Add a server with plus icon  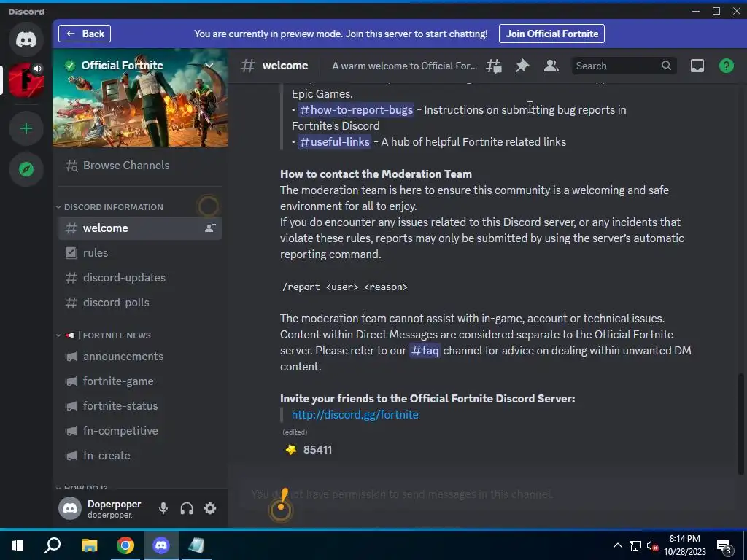(x=26, y=128)
